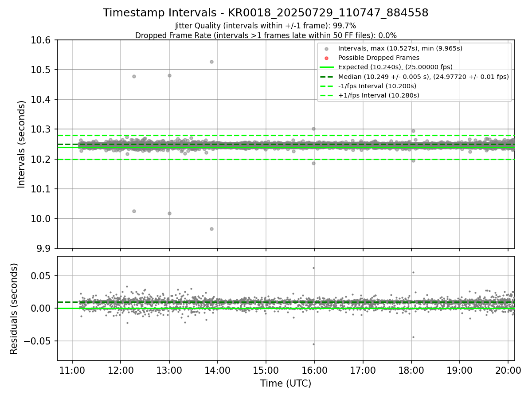
Task: Click the legend entry Expected (10.240s), (25.00000 fps)
Action: pos(395,67)
